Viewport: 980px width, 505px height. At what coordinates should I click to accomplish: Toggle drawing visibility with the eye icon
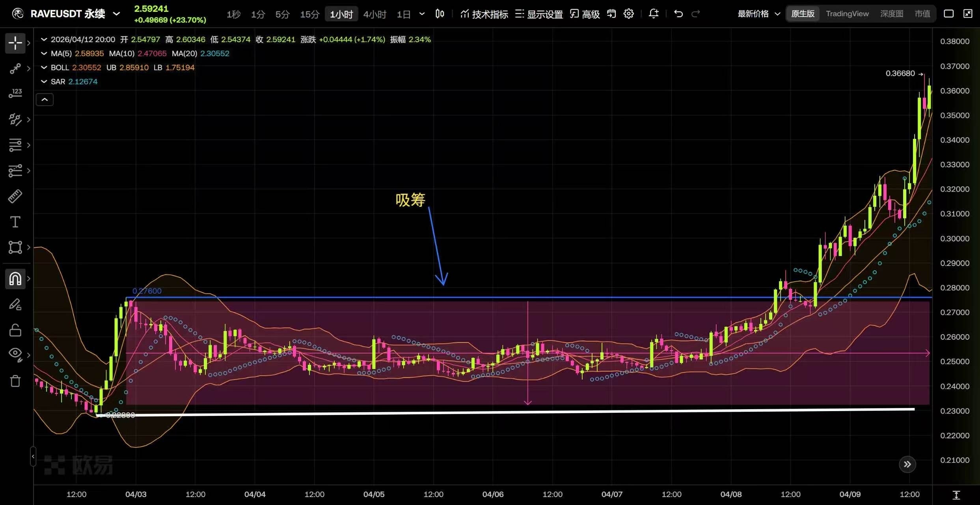point(15,353)
